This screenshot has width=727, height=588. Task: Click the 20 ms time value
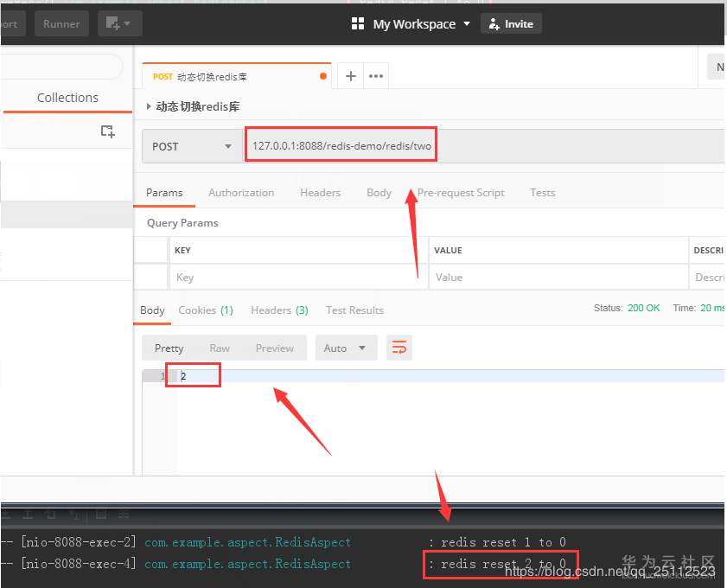(x=712, y=308)
